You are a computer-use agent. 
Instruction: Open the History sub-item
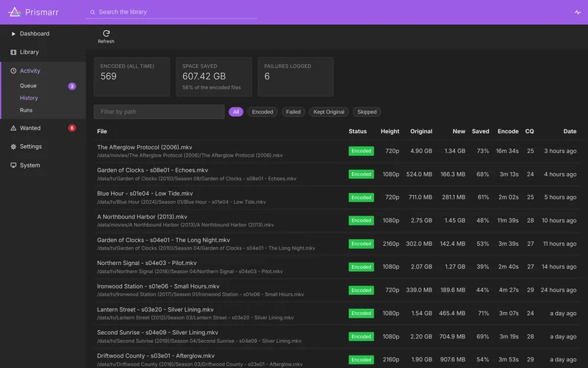pyautogui.click(x=29, y=98)
